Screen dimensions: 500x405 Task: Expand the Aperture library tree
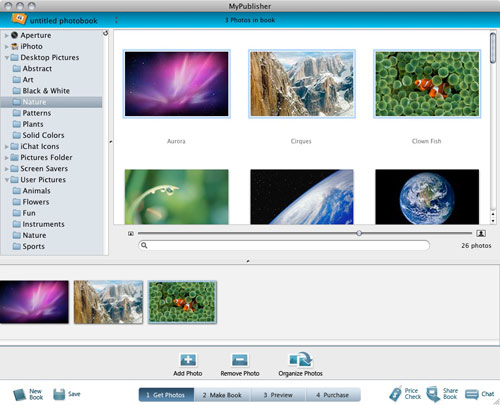[6, 35]
